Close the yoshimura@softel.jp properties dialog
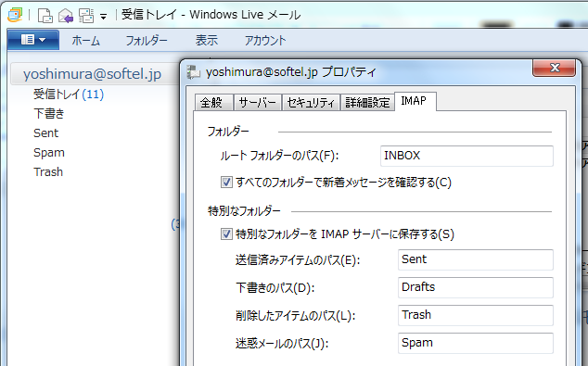This screenshot has width=588, height=366. coord(555,68)
